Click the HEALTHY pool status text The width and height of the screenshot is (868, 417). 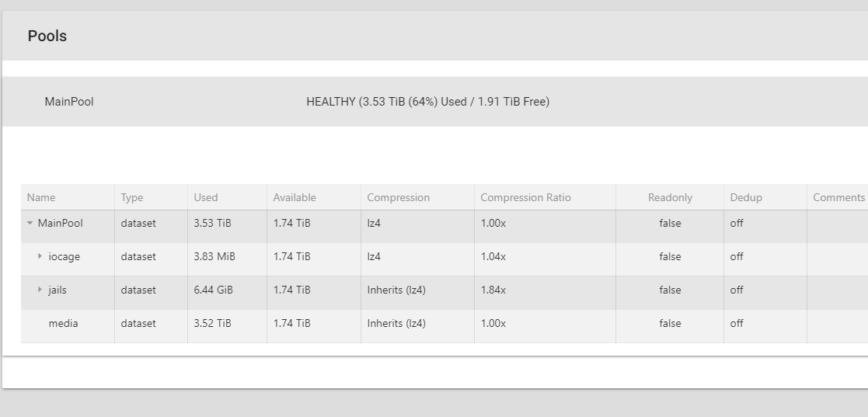(x=428, y=102)
